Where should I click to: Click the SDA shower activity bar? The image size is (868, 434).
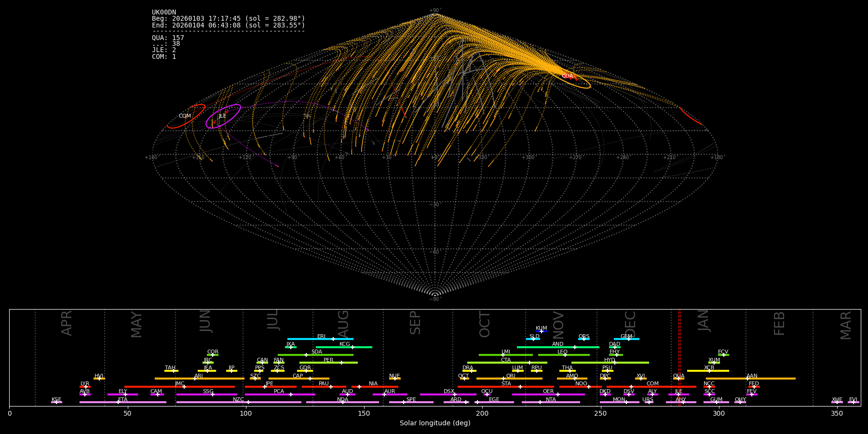[x=315, y=355]
